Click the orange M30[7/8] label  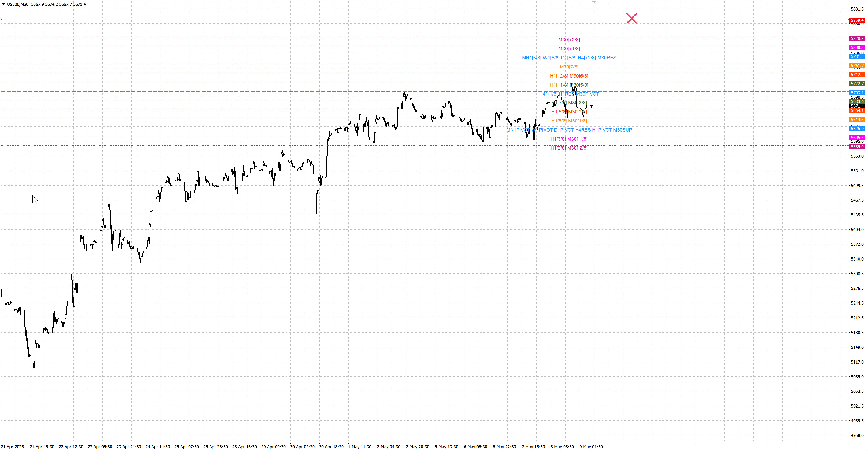pos(569,67)
